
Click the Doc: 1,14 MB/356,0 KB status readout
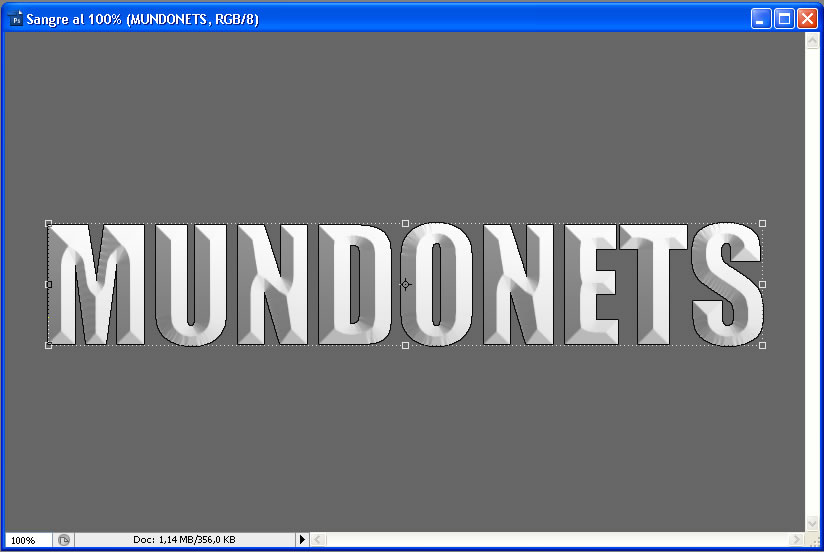point(184,539)
